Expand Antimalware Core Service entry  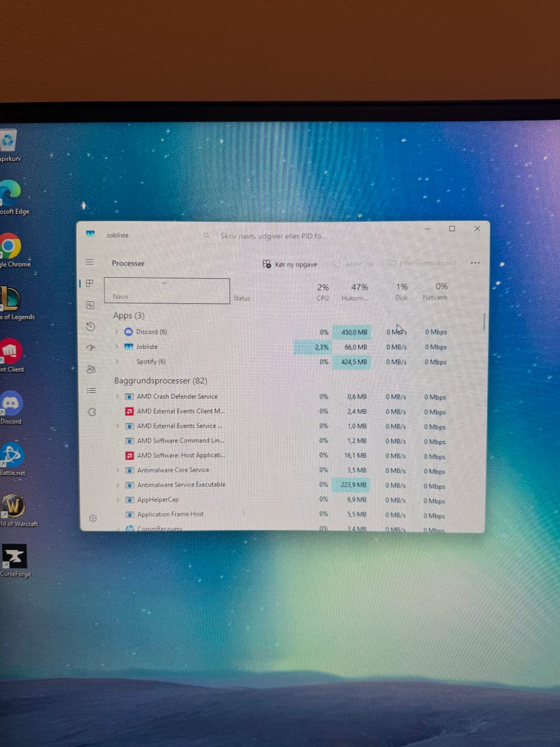pos(118,470)
